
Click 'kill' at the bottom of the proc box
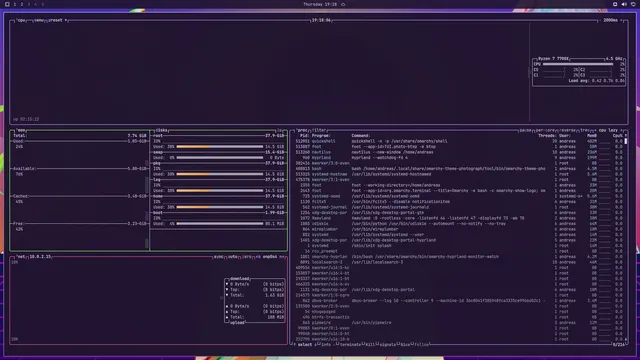click(x=370, y=345)
